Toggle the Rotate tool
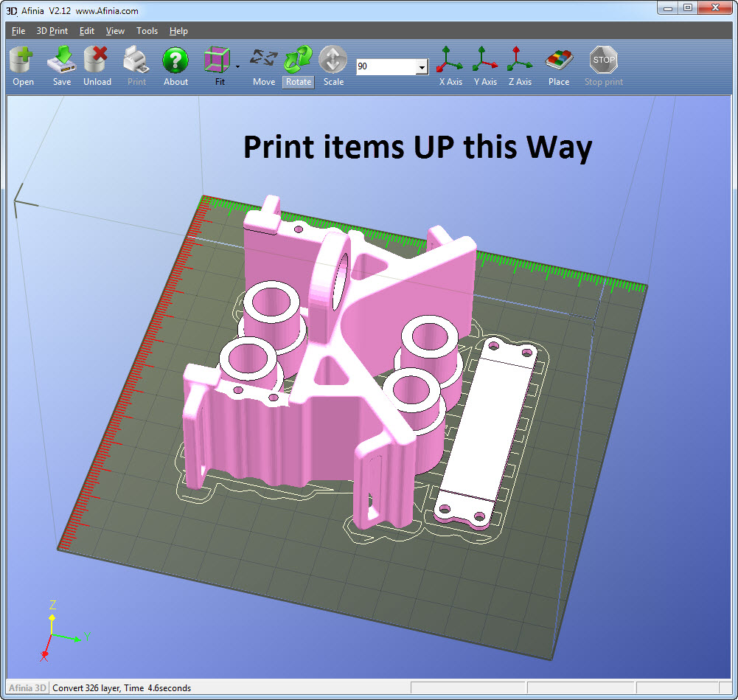 [x=299, y=66]
